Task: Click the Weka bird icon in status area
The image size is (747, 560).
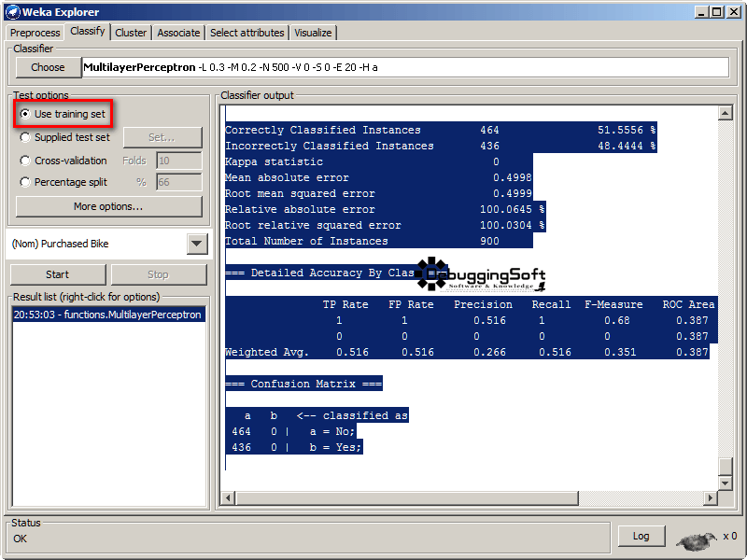Action: [696, 540]
